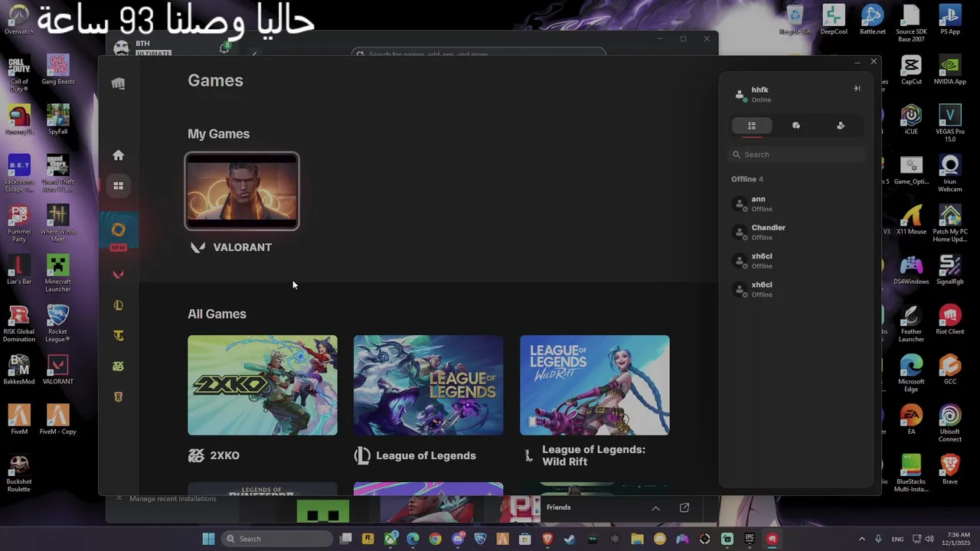The width and height of the screenshot is (980, 551).
Task: Open DS4Windows desktop shortcut
Action: [911, 270]
